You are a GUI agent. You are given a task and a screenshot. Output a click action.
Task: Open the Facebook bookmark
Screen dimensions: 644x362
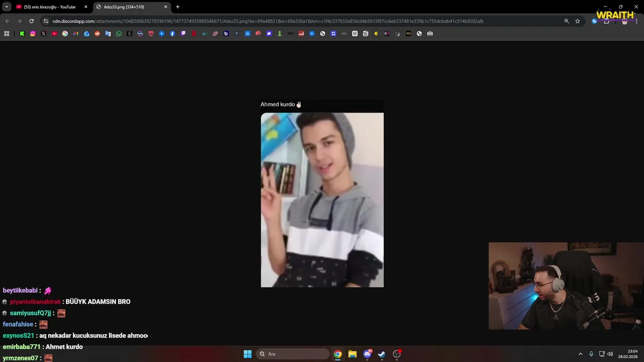tap(172, 34)
